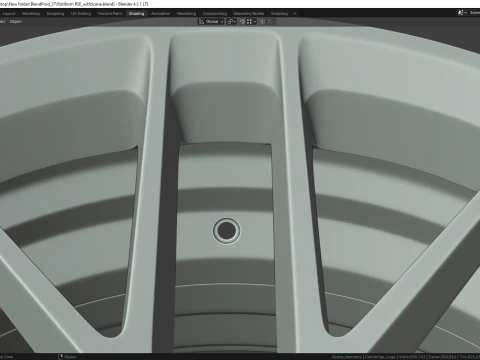This screenshot has height=360, width=480.
Task: Select the Texture Paint workspace tab
Action: [110, 14]
